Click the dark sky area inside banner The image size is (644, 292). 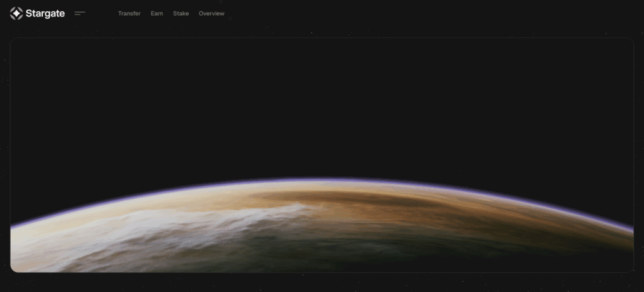[321, 101]
